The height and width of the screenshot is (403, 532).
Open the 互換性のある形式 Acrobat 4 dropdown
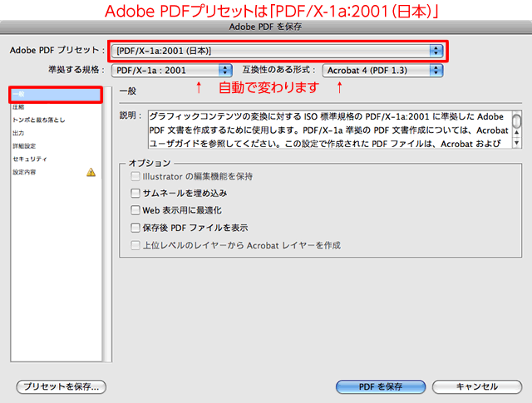[x=382, y=71]
